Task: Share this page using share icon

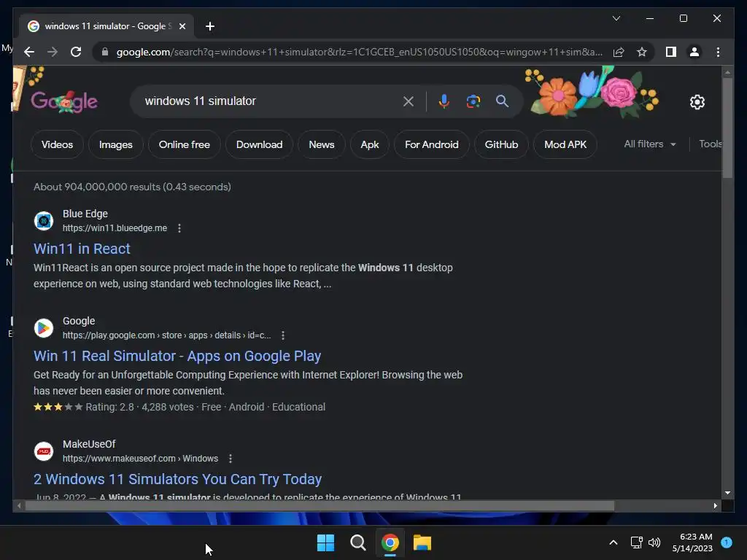Action: coord(619,52)
